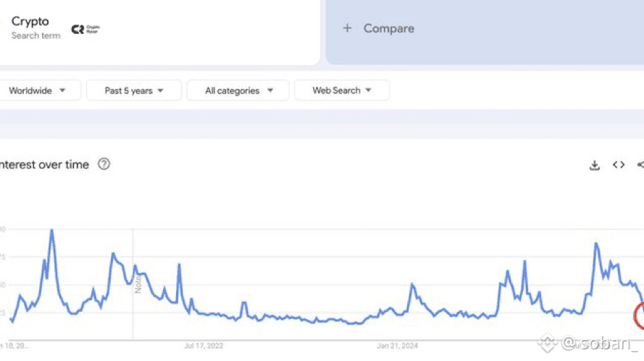
Task: Click the Crypto Rover logo
Action: pos(85,30)
